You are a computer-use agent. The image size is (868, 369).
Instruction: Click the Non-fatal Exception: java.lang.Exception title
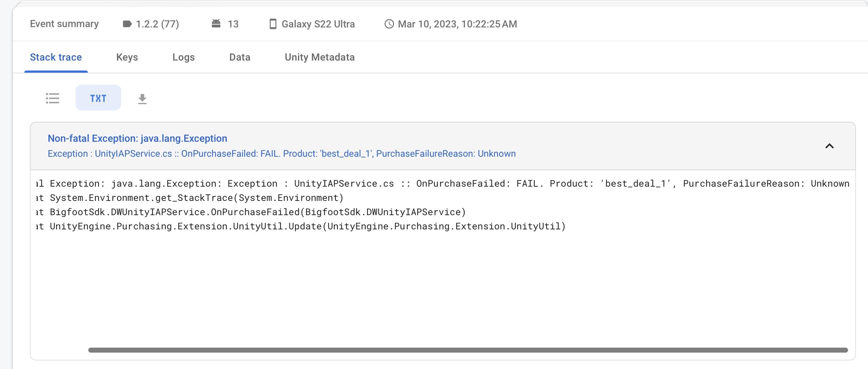click(137, 139)
